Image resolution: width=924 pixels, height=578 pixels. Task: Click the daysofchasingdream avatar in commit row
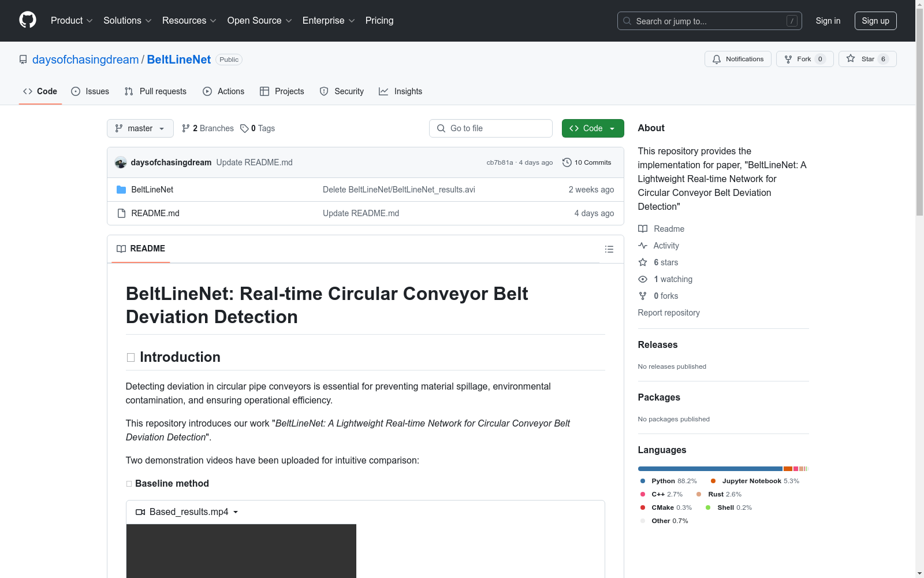pyautogui.click(x=121, y=162)
